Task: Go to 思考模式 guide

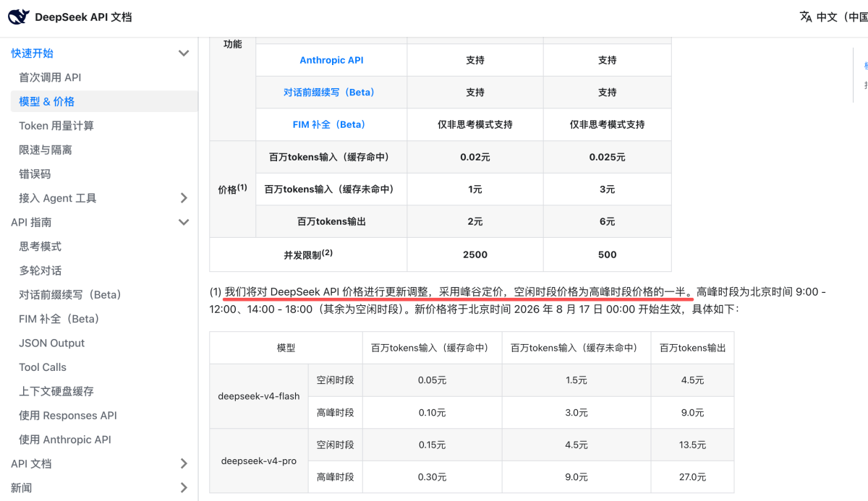Action: pos(40,247)
